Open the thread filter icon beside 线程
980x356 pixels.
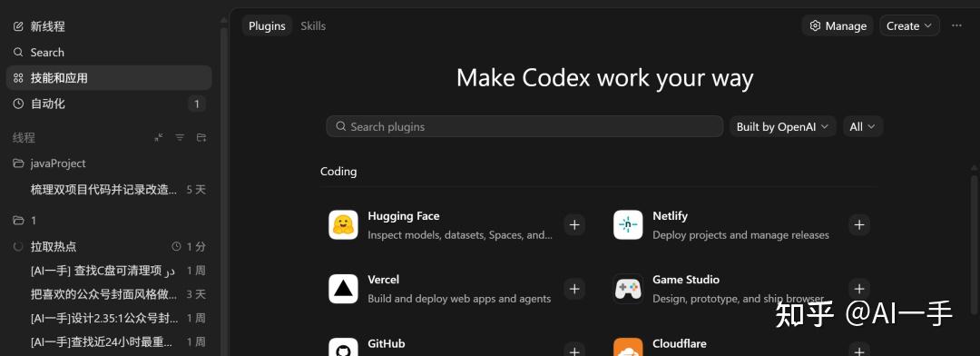point(180,138)
